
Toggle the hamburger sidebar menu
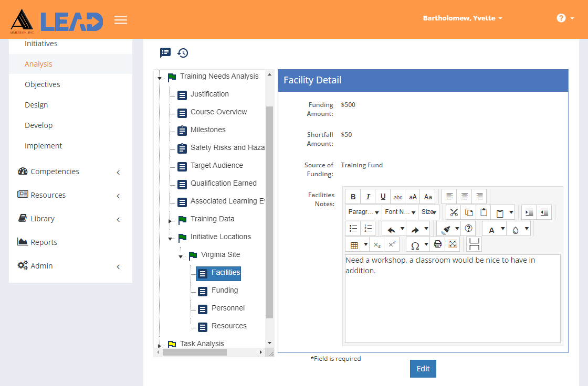(x=121, y=20)
